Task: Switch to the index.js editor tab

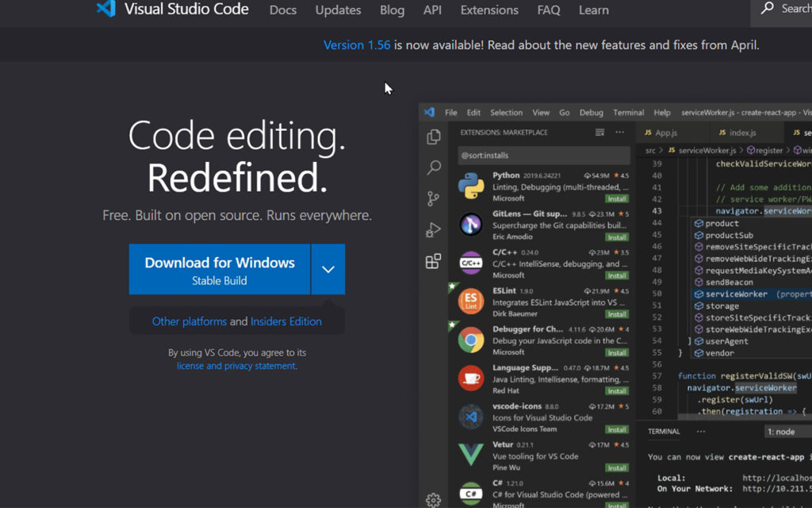Action: [x=742, y=133]
